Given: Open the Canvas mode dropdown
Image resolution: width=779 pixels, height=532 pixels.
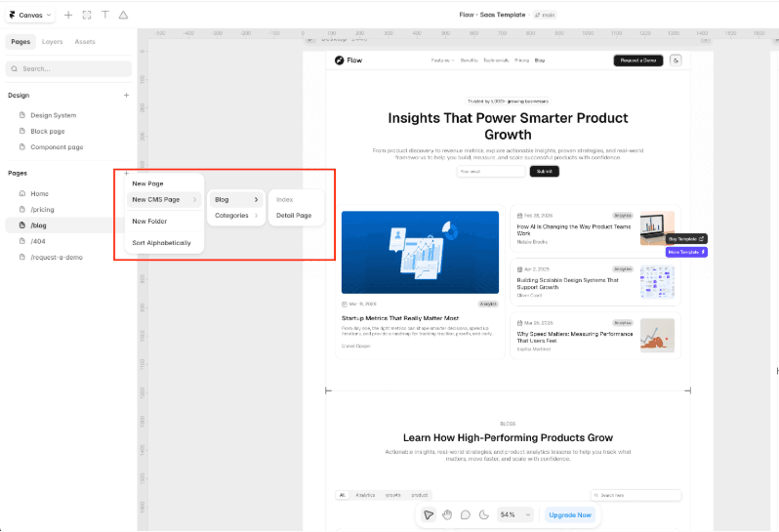Looking at the screenshot, I should pyautogui.click(x=30, y=15).
